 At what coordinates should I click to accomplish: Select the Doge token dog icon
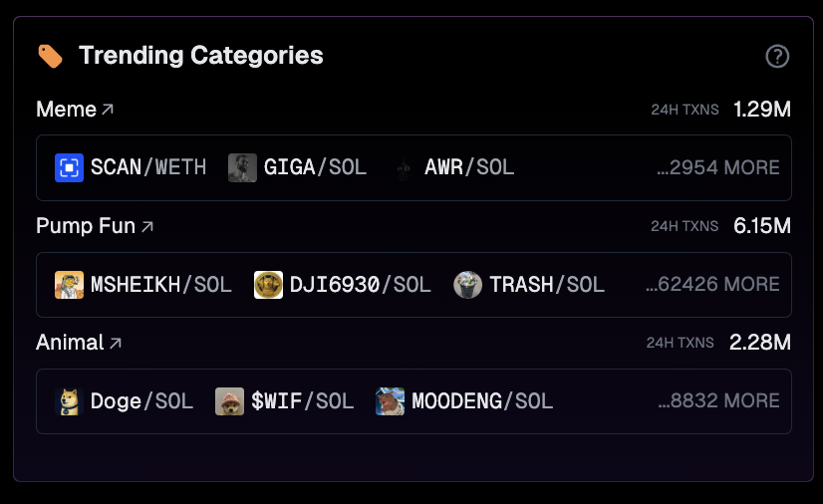click(x=70, y=401)
